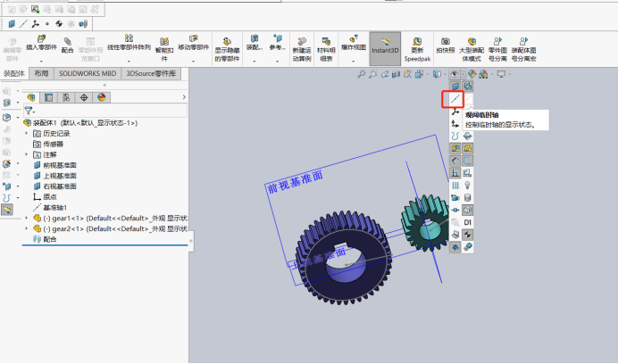Switch to the 装配体 tab

pos(14,74)
